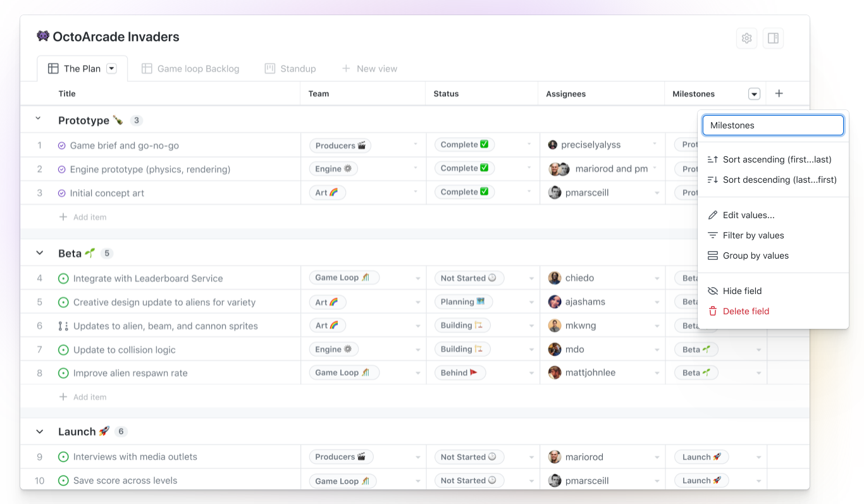The width and height of the screenshot is (864, 504).
Task: Open The Plan view options dropdown
Action: [111, 68]
